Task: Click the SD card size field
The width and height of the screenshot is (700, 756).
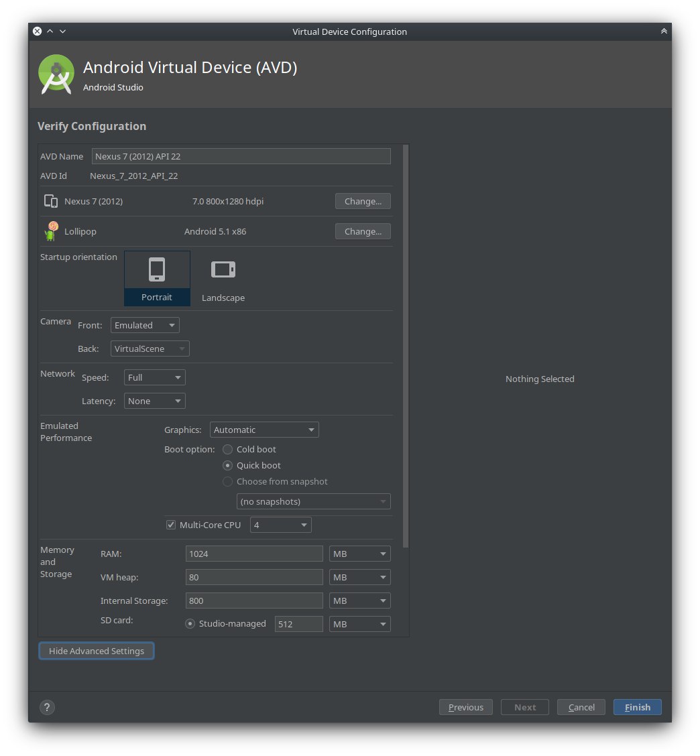Action: point(298,624)
